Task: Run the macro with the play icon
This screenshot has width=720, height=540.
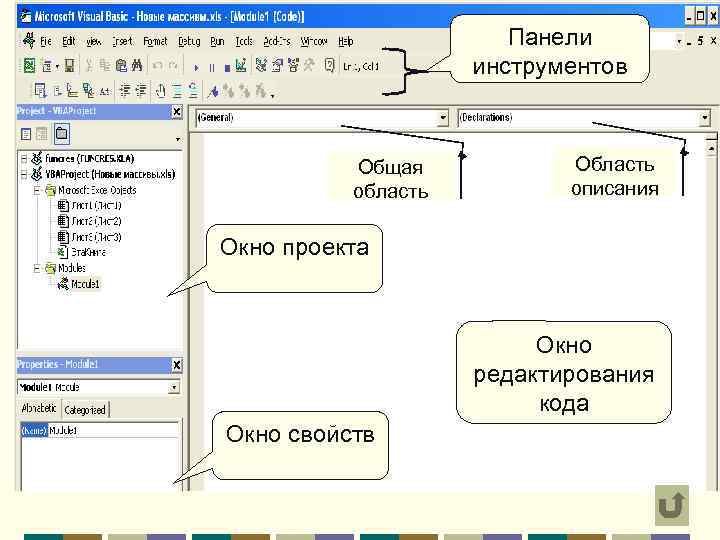Action: tap(197, 68)
